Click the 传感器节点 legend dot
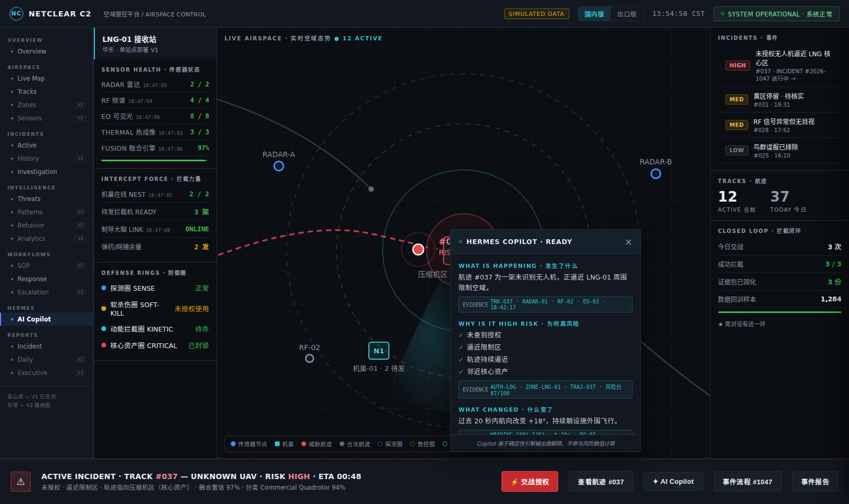 click(233, 444)
